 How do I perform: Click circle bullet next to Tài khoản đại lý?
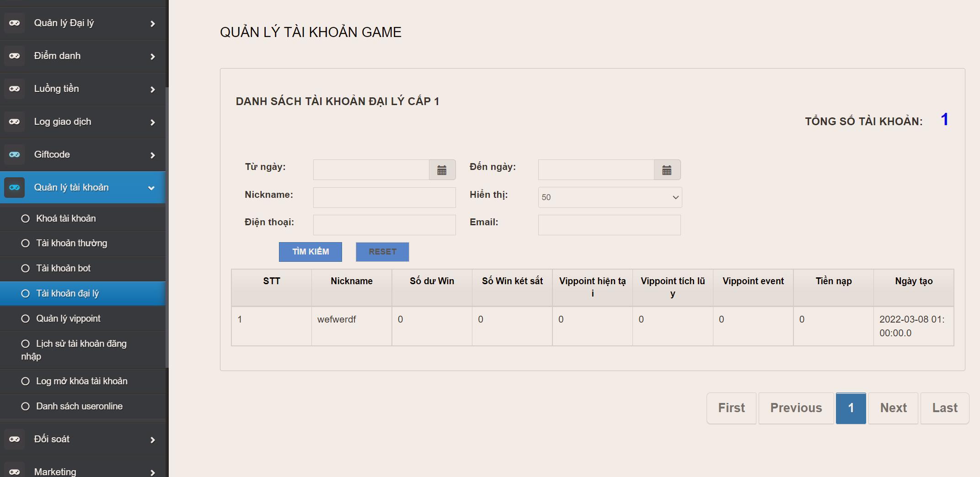pos(26,293)
